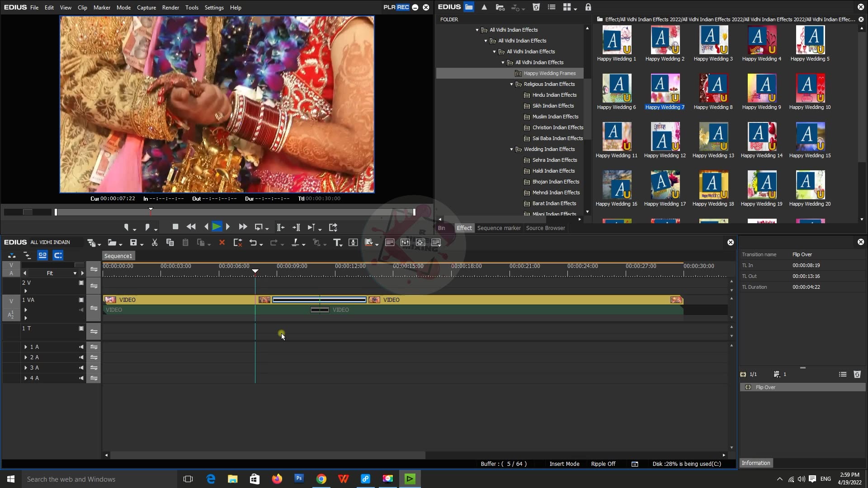
Task: Expand the Wedding Indian Effects folder
Action: pos(511,149)
